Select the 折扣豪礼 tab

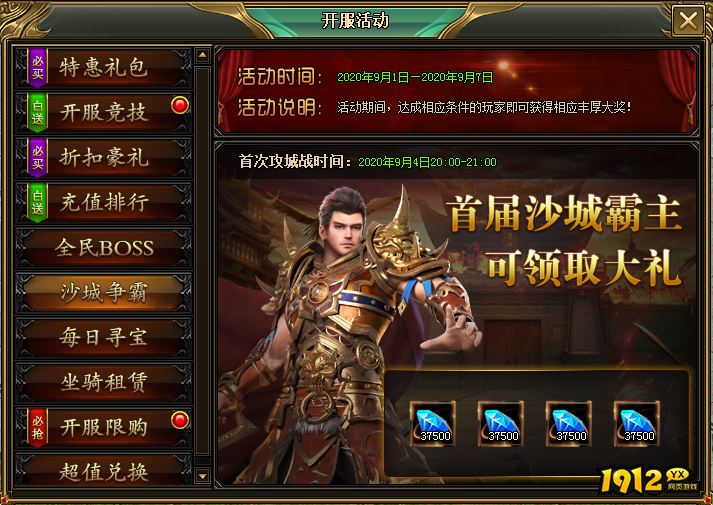click(104, 157)
